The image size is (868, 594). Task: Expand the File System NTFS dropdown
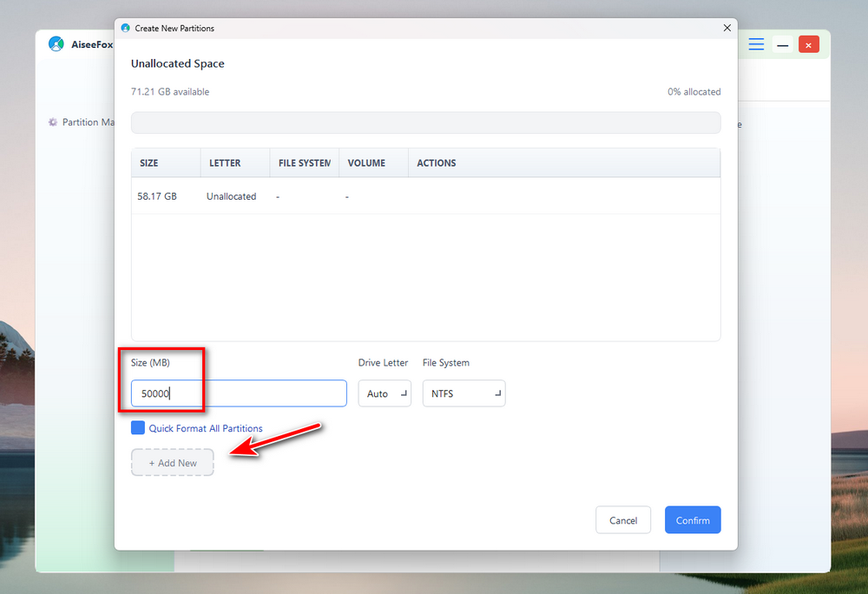pos(464,393)
